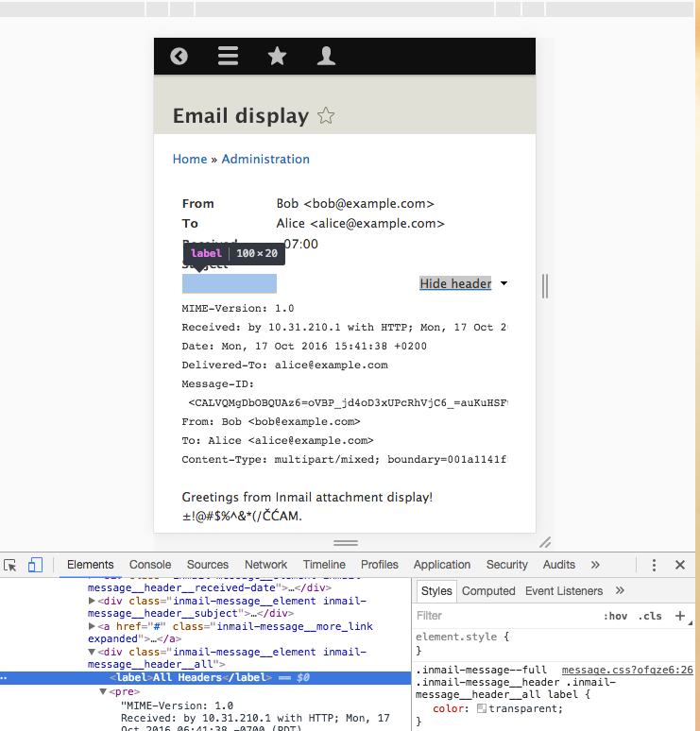Click the back arrow icon in black toolbar
Image resolution: width=700 pixels, height=731 pixels.
[179, 57]
